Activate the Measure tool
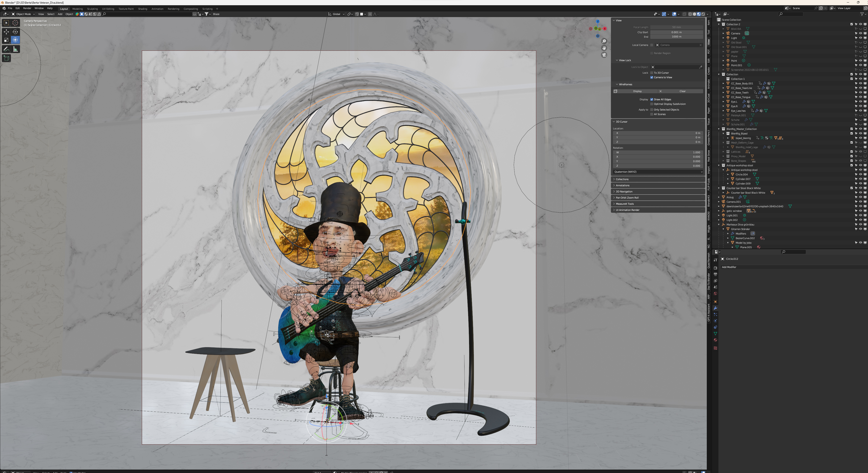Screen dimensions: 868x473 pos(15,49)
